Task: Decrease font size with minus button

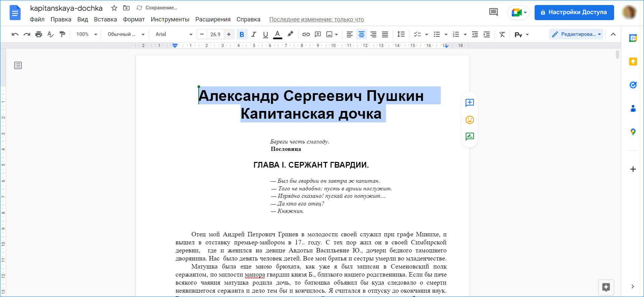Action: (x=202, y=34)
